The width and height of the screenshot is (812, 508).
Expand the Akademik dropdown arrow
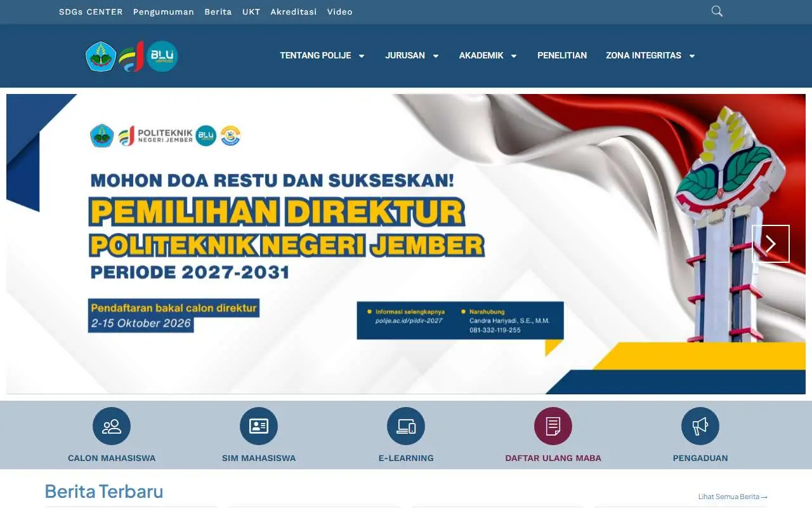(x=514, y=56)
